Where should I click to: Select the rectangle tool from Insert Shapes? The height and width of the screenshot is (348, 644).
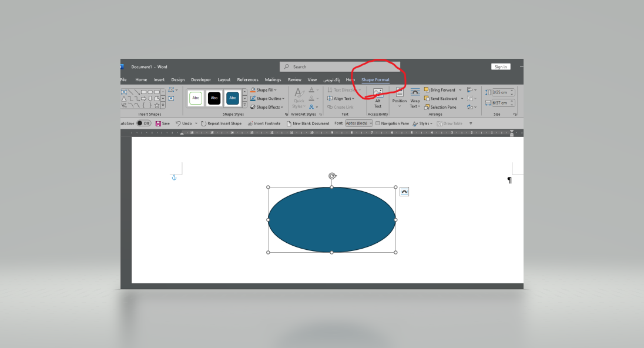pos(144,92)
